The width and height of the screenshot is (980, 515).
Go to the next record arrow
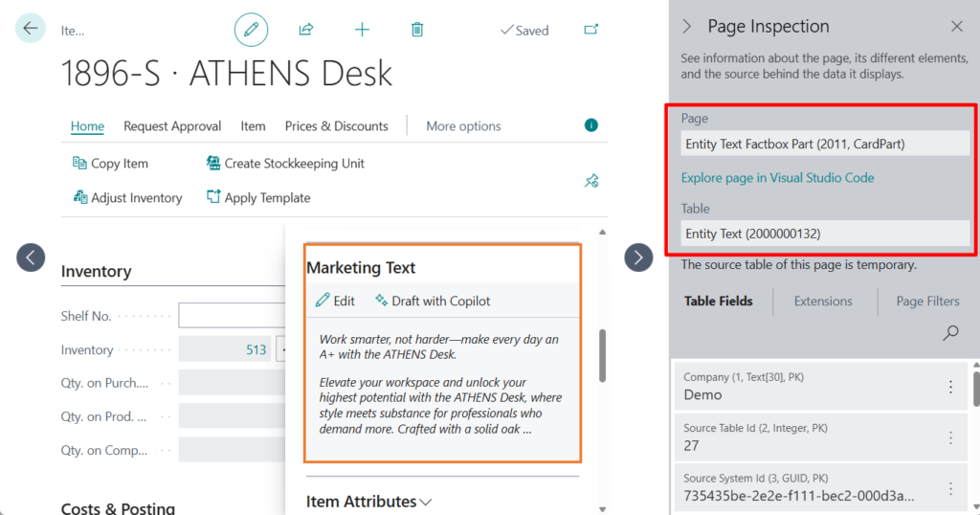pyautogui.click(x=638, y=257)
